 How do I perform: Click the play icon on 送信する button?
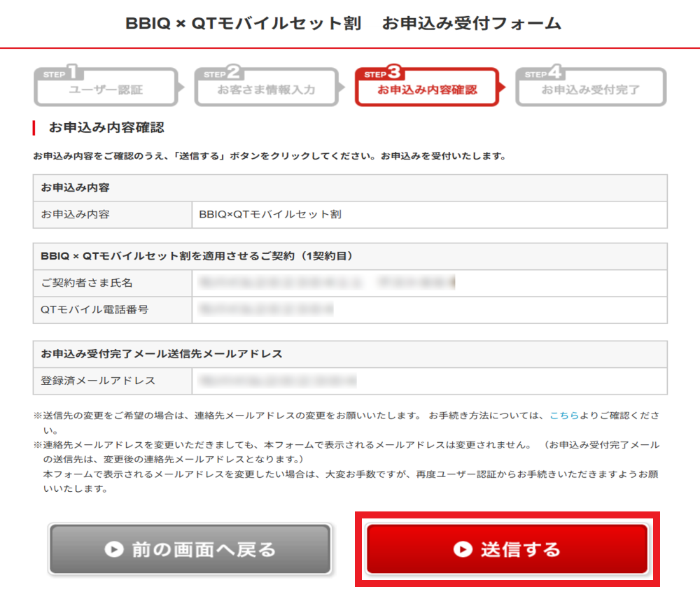pos(463,549)
